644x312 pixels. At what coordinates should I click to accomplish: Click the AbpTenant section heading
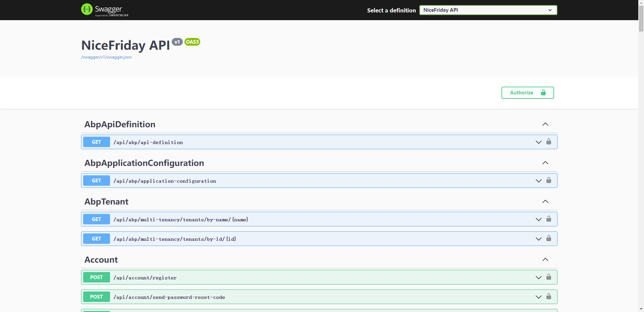pos(106,202)
